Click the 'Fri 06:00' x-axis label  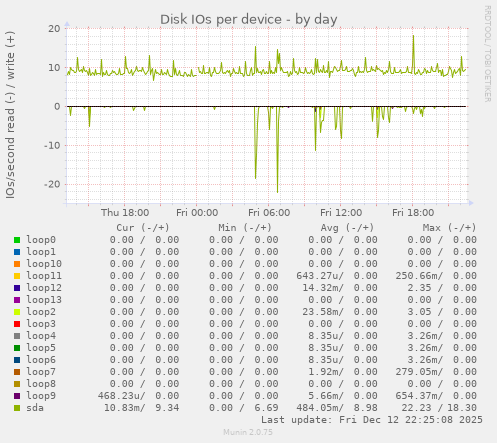269,213
